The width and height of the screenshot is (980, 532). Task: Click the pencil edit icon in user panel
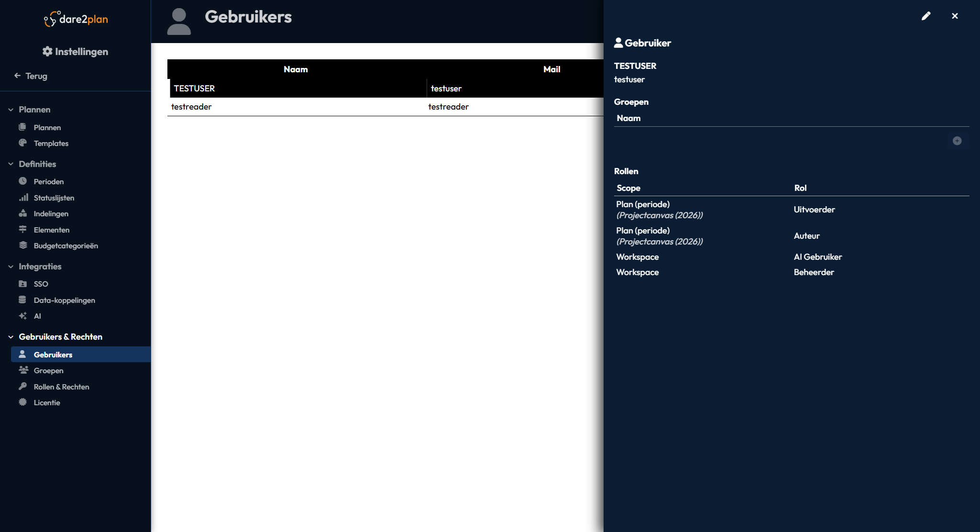point(926,16)
